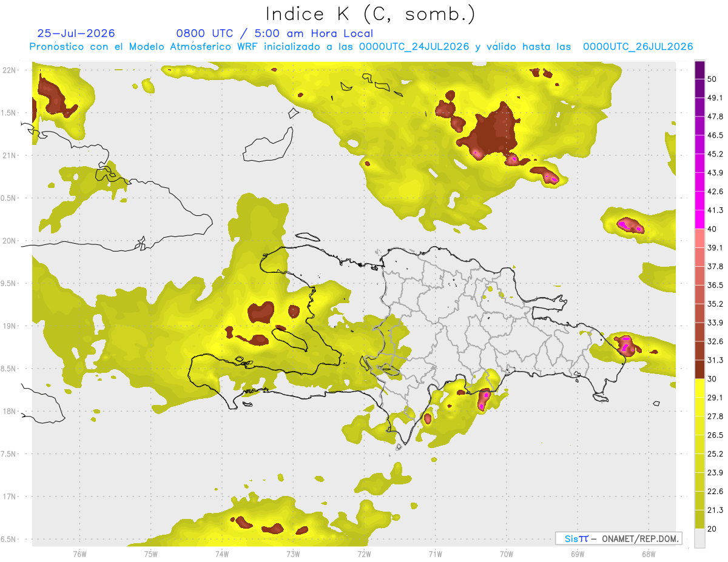728x562 pixels.
Task: Click the "19N" latitude label
Action: coord(10,326)
